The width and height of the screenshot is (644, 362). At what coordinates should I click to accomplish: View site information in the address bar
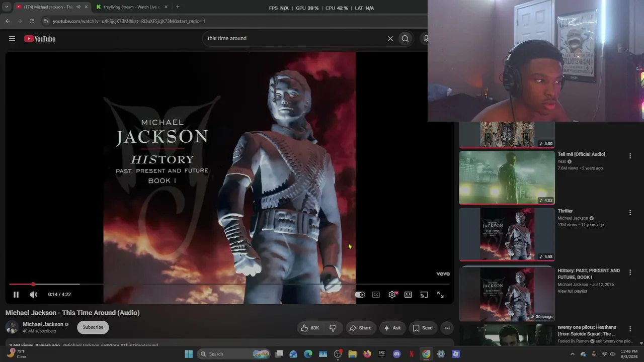(x=46, y=21)
